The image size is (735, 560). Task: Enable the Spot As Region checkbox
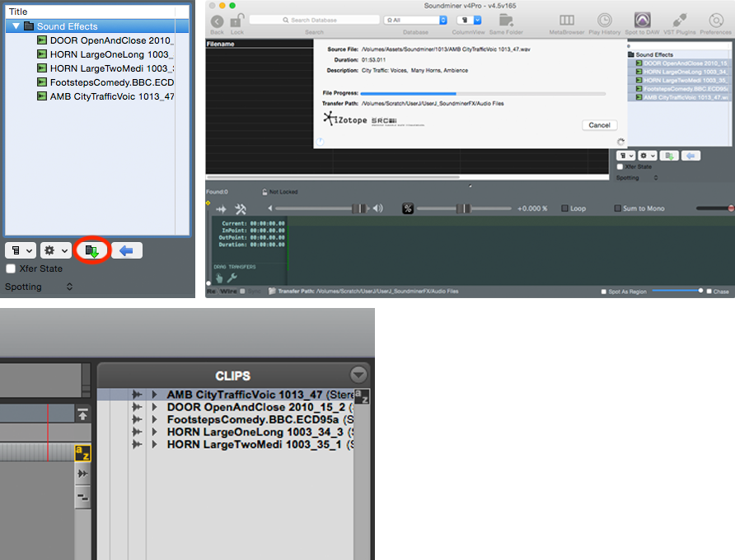click(604, 292)
